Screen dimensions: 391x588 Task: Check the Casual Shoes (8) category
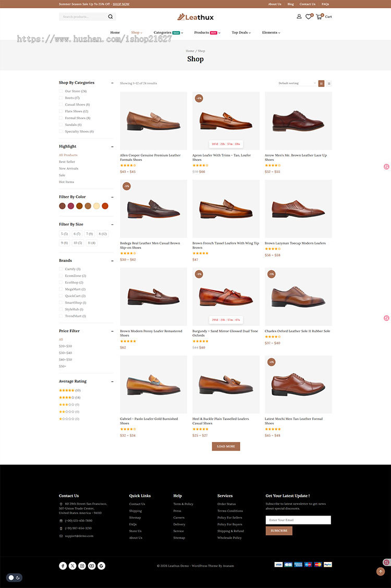[x=61, y=105]
